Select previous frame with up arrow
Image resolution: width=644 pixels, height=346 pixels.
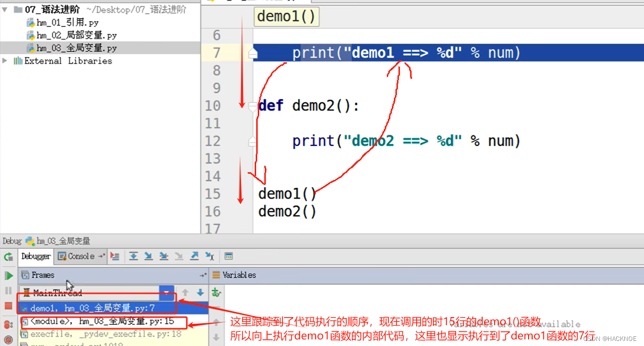(185, 293)
